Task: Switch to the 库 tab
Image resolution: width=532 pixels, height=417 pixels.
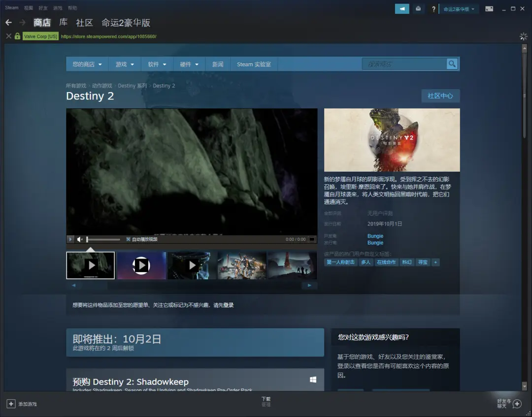Action: coord(64,23)
